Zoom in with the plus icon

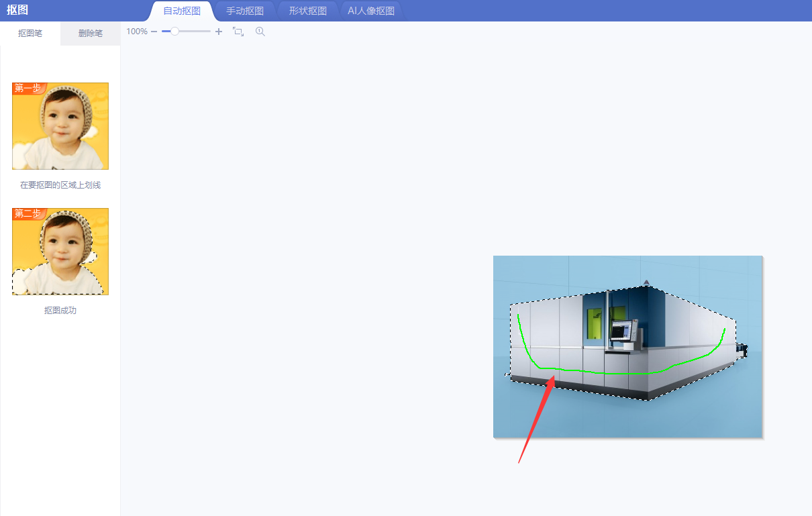point(219,32)
